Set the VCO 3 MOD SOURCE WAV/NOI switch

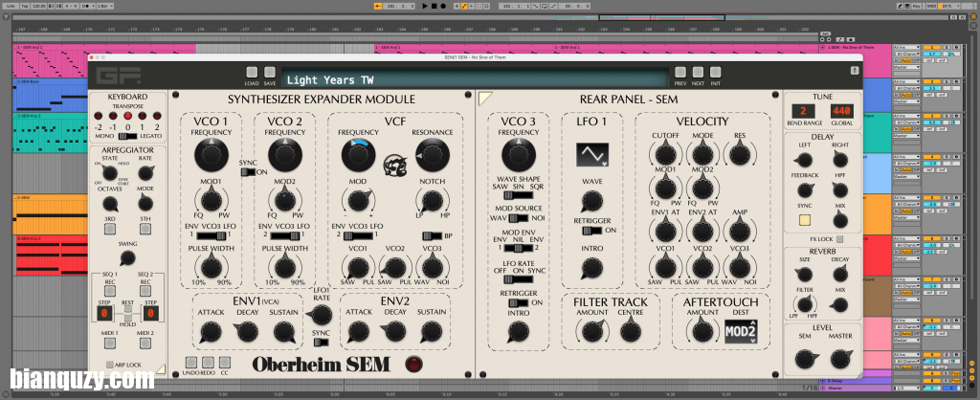click(519, 218)
